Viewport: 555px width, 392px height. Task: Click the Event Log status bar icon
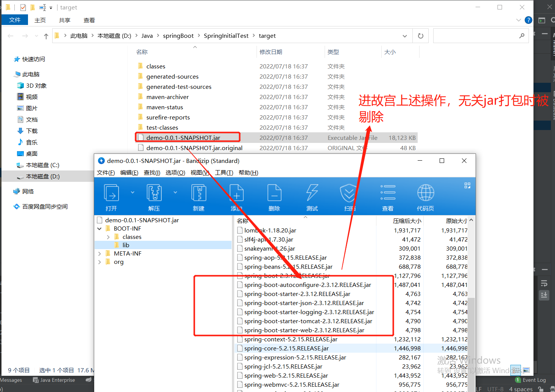530,380
